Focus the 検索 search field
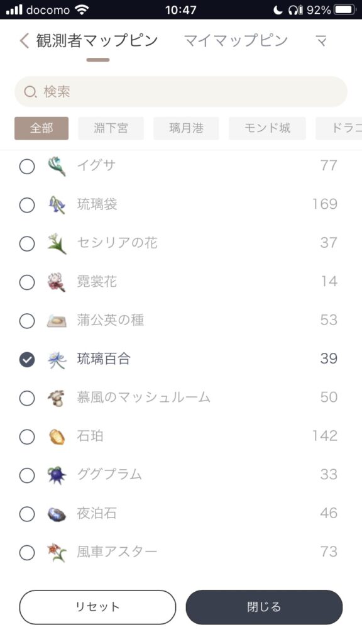Viewport: 362px width, 644px height. point(181,92)
